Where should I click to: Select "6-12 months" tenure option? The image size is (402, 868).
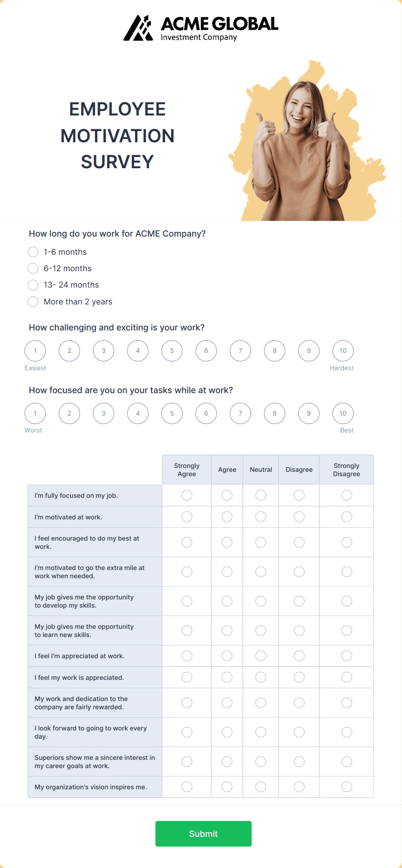33,268
